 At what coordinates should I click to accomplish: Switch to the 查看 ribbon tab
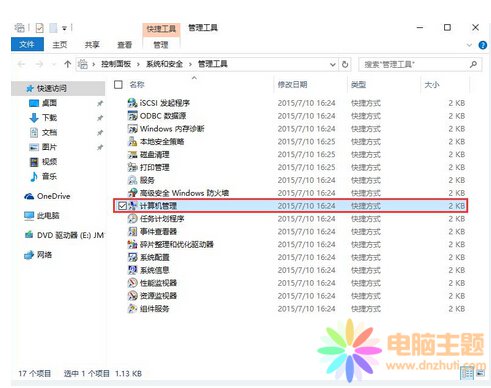tap(124, 45)
